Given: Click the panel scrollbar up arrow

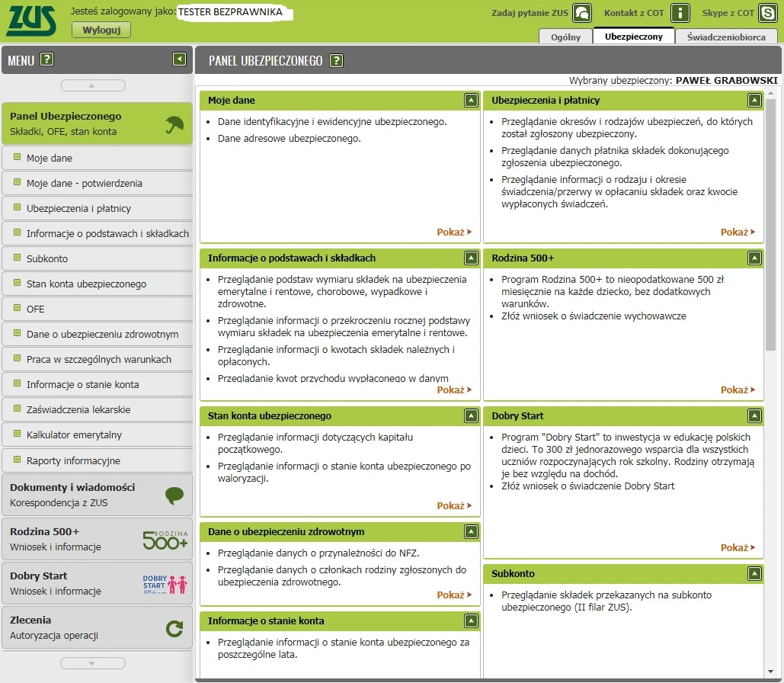Looking at the screenshot, I should coord(770,93).
